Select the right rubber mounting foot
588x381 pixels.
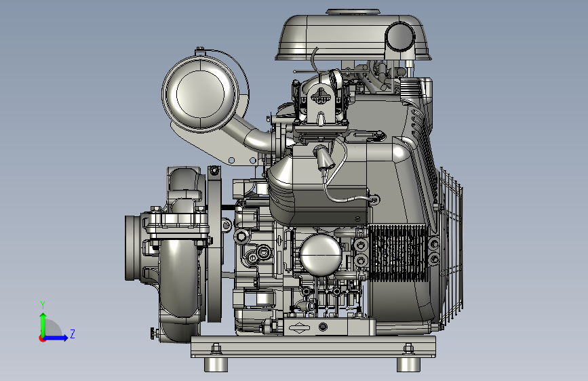(408, 365)
